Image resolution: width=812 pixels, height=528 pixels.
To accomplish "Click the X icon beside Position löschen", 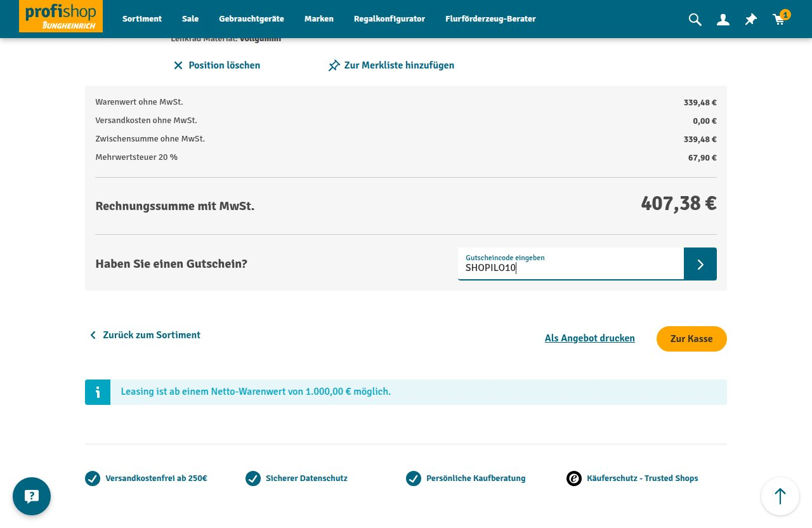I will tap(178, 65).
